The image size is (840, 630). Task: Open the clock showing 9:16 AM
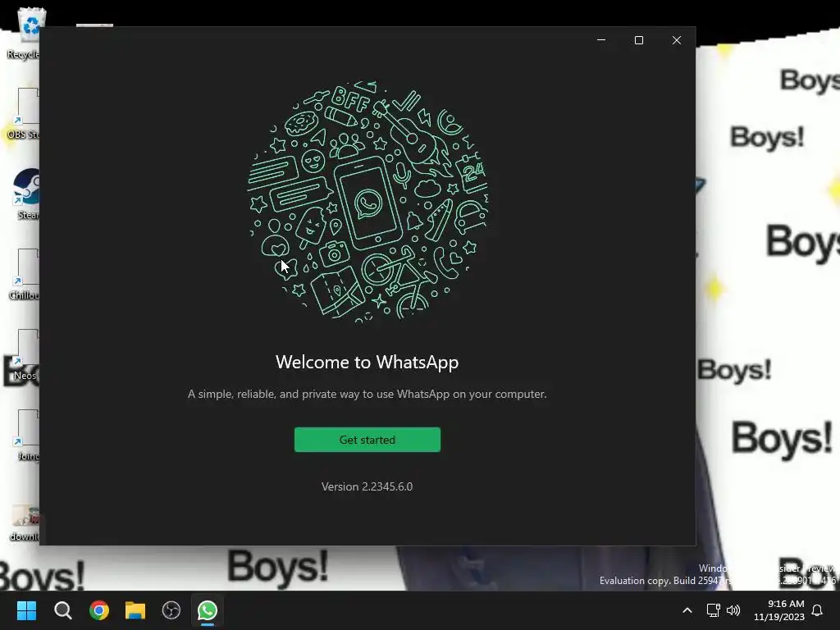point(779,610)
